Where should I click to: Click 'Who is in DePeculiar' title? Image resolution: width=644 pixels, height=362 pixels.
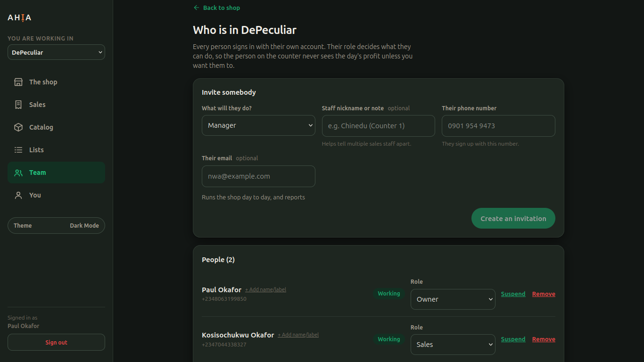245,30
